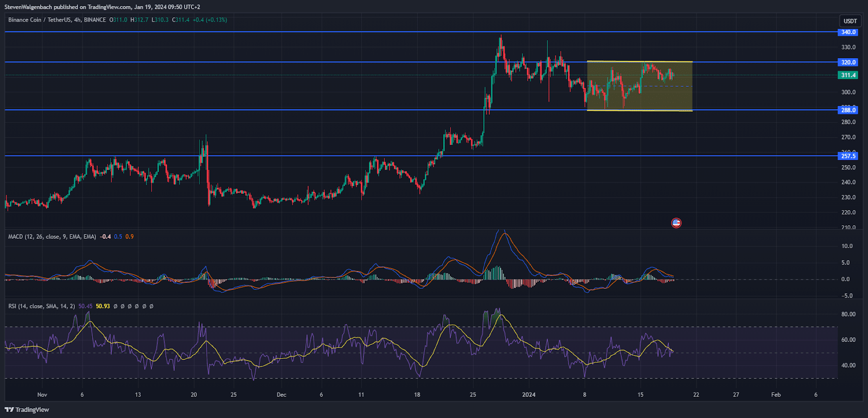
Task: Click the 10.0 MACD scale value
Action: (847, 246)
